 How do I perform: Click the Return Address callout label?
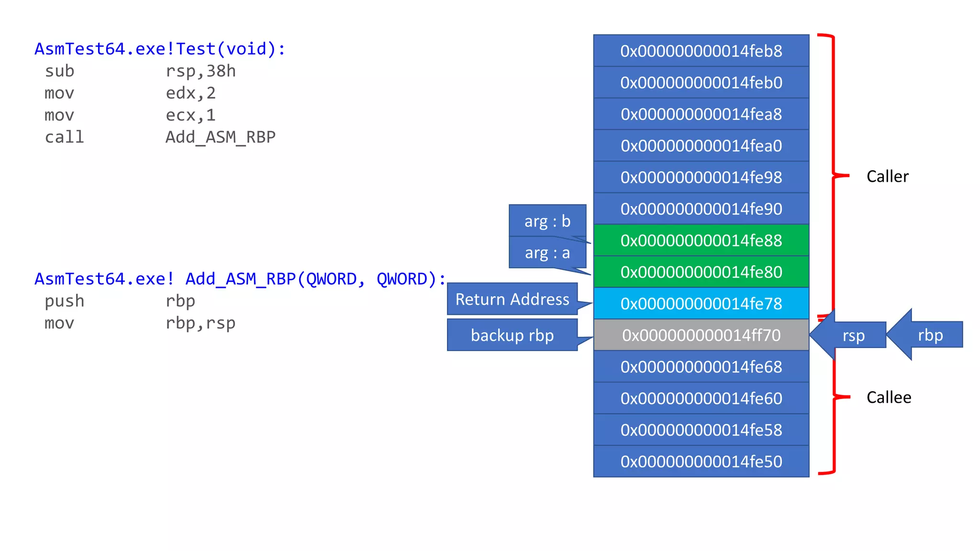pyautogui.click(x=512, y=299)
